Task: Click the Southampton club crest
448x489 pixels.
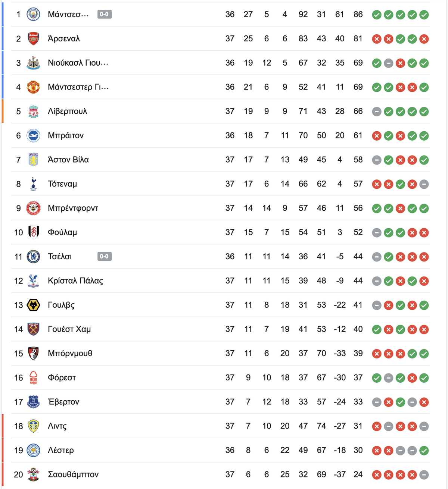Action: 34,475
